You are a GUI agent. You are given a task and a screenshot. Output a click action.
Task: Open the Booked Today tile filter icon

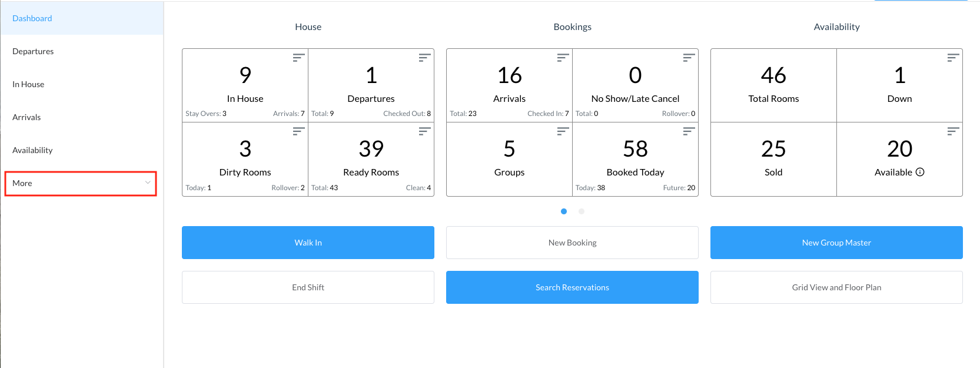pos(689,131)
